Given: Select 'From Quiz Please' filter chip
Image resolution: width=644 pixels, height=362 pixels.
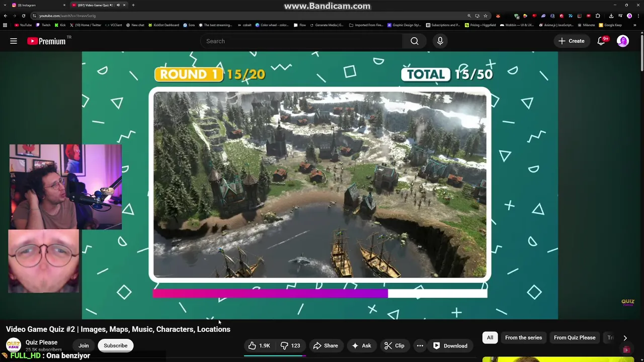Looking at the screenshot, I should tap(575, 338).
